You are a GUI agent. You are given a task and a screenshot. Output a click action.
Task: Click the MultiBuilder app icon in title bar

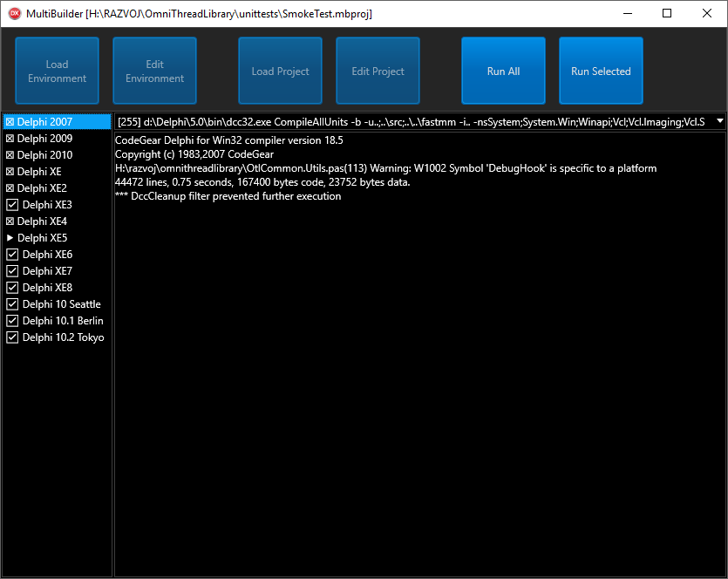point(15,13)
